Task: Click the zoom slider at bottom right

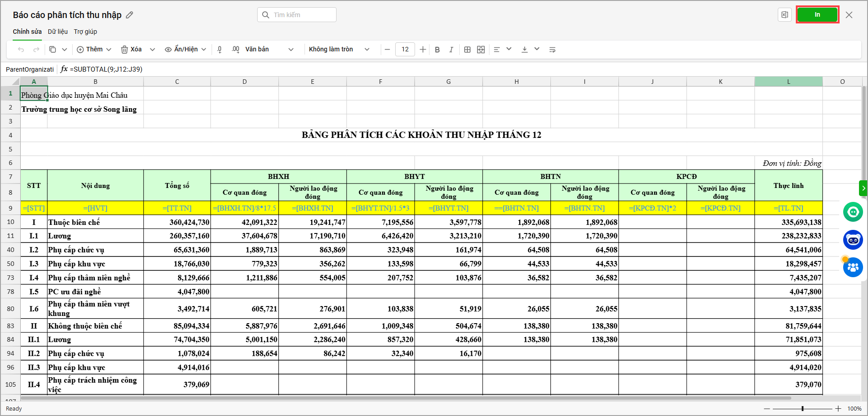Action: tap(802, 409)
